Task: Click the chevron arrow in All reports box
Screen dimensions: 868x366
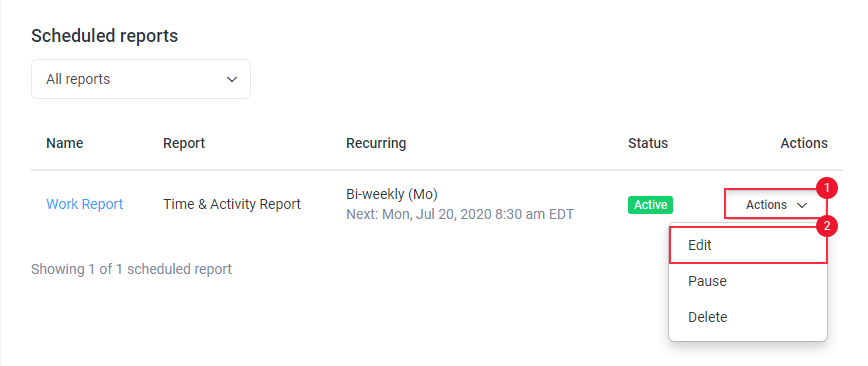Action: point(232,79)
